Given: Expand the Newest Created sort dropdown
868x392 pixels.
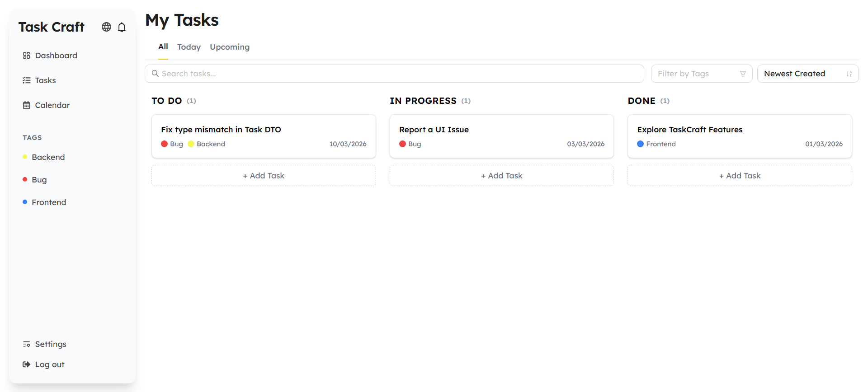Looking at the screenshot, I should [807, 74].
